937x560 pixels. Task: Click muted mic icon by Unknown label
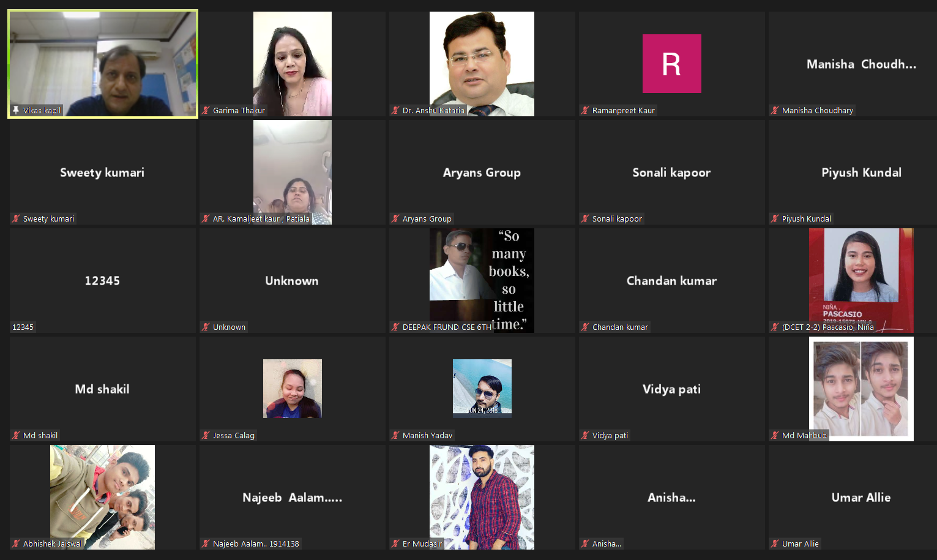click(206, 327)
